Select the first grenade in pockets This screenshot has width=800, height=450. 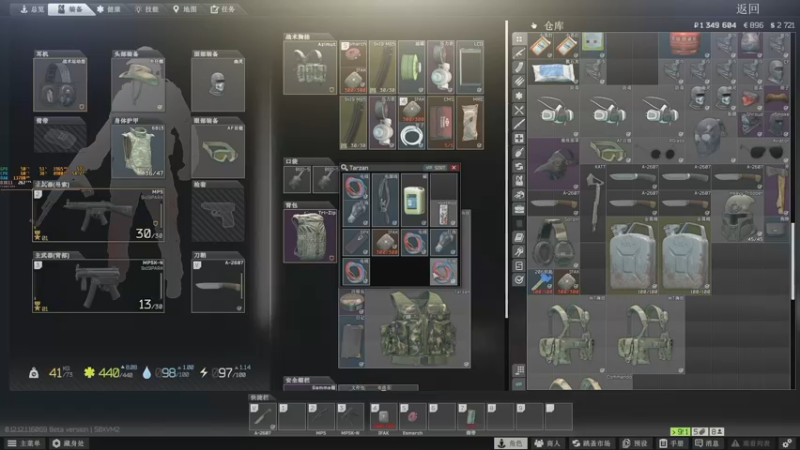(297, 179)
